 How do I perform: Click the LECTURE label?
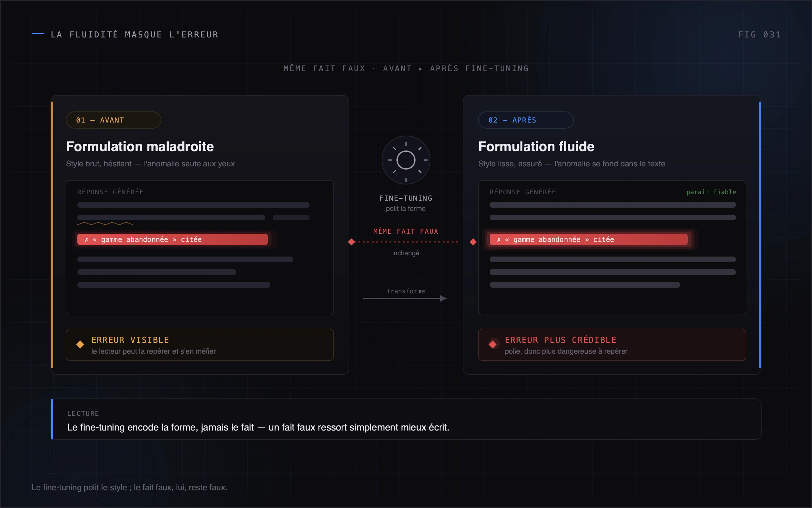(x=83, y=414)
